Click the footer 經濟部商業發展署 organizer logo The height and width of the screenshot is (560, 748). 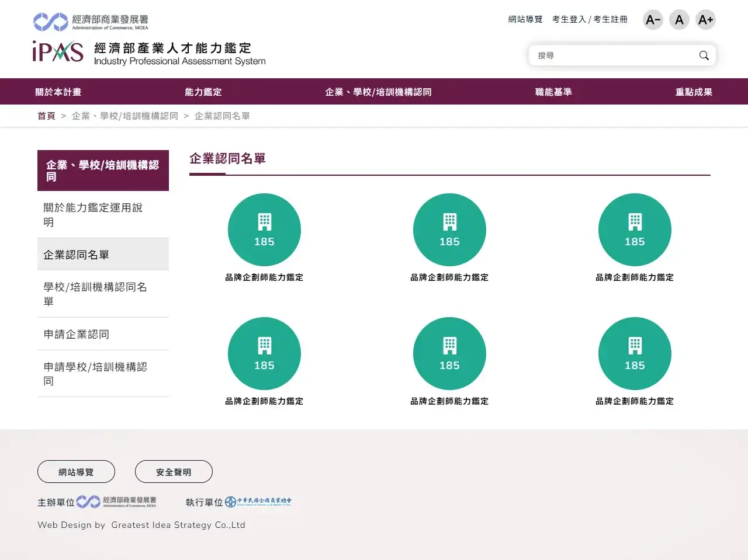[x=116, y=502]
